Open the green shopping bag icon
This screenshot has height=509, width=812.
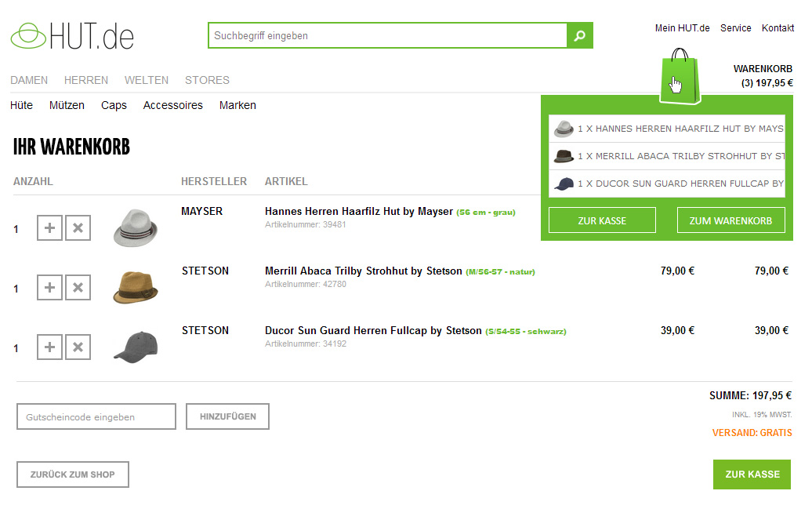pos(680,76)
